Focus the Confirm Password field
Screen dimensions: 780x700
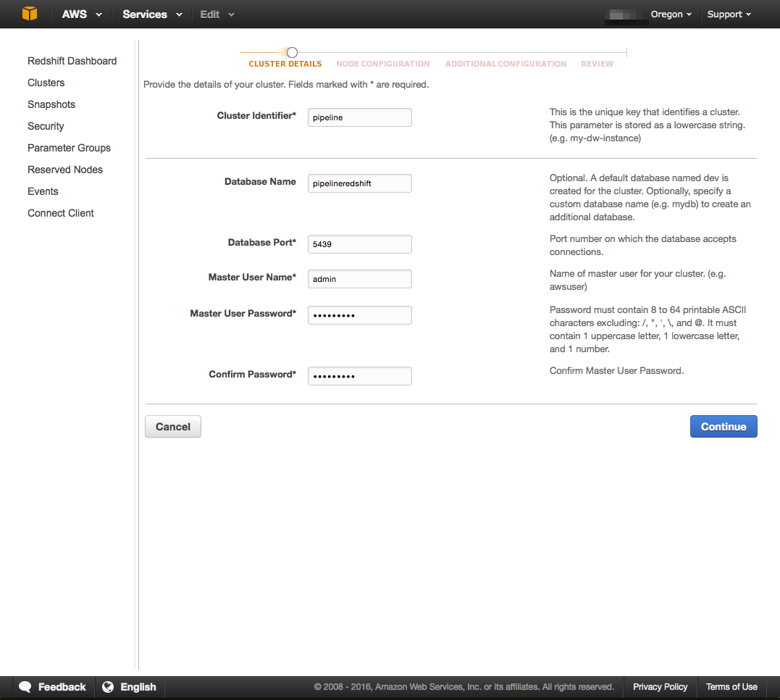click(x=360, y=376)
